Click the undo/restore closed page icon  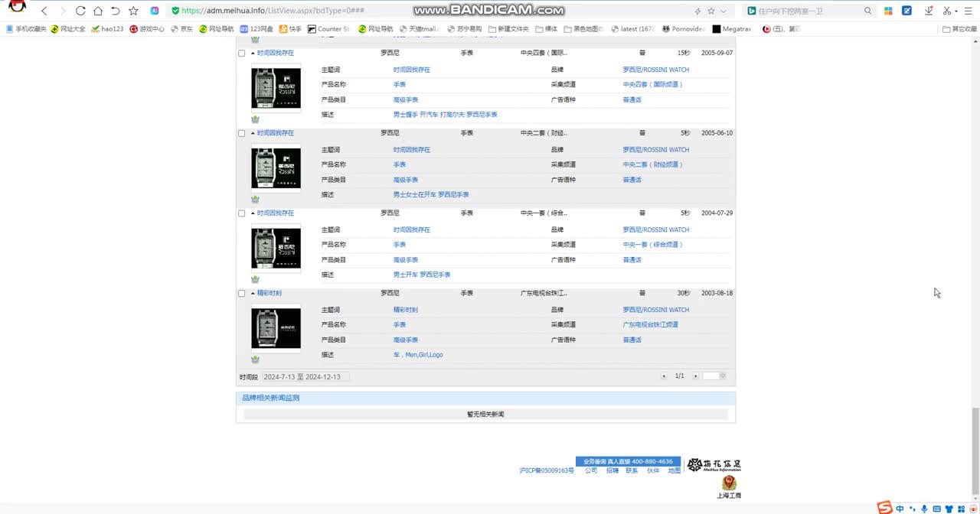[116, 11]
